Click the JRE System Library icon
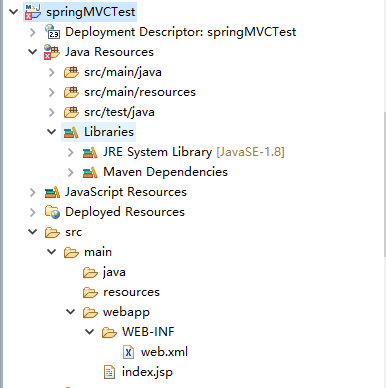 pos(90,152)
